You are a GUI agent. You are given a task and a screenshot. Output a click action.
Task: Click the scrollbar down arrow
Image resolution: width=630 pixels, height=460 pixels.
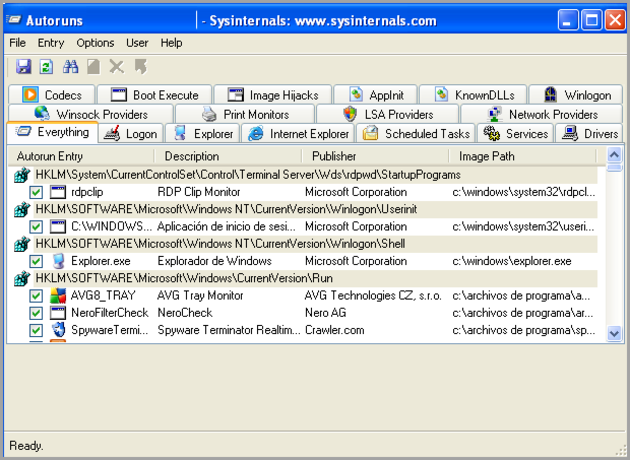pyautogui.click(x=614, y=333)
